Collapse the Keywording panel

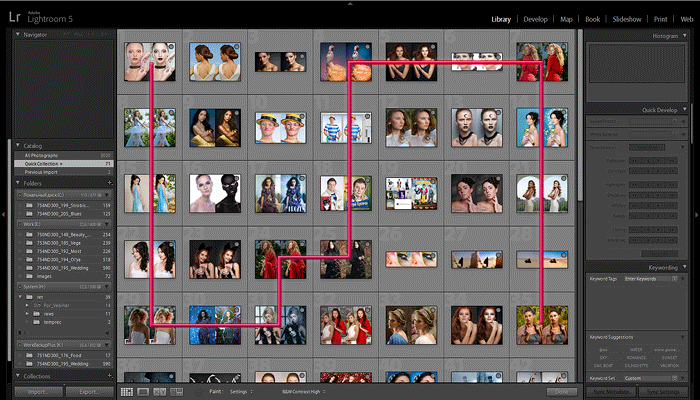coord(684,267)
